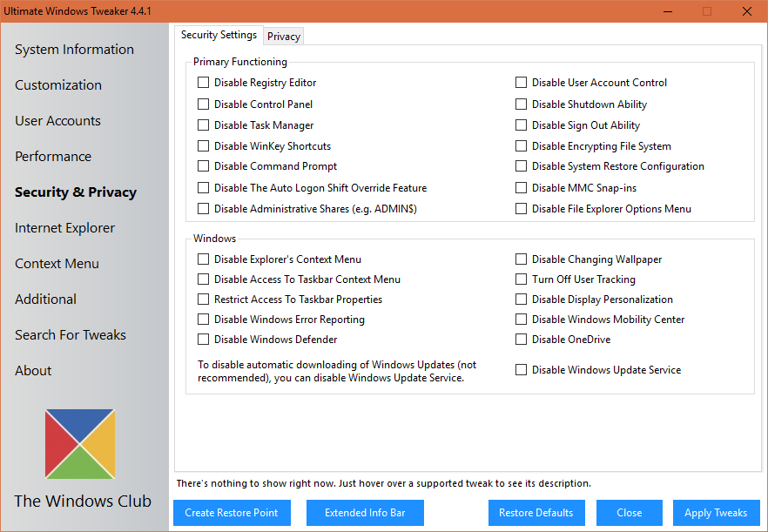Check Disable Command Prompt
Image resolution: width=768 pixels, height=532 pixels.
pos(203,166)
